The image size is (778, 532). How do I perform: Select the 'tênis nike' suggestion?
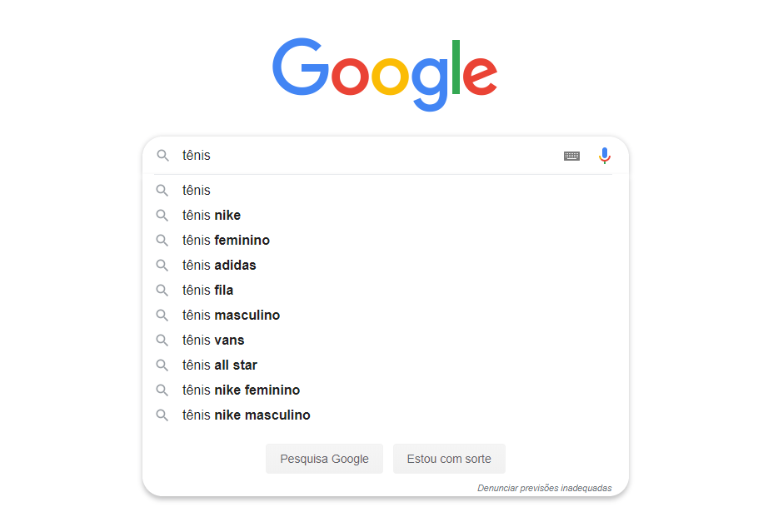point(211,215)
